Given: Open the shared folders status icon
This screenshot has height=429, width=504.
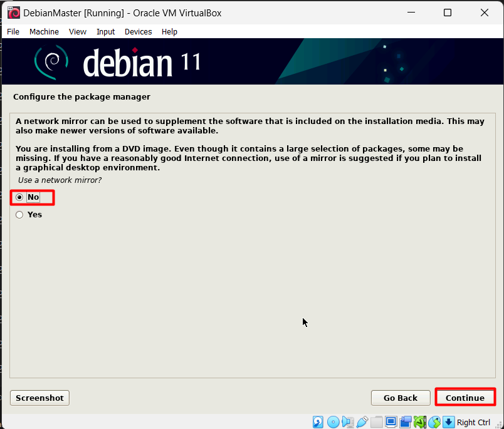Looking at the screenshot, I should [x=376, y=422].
